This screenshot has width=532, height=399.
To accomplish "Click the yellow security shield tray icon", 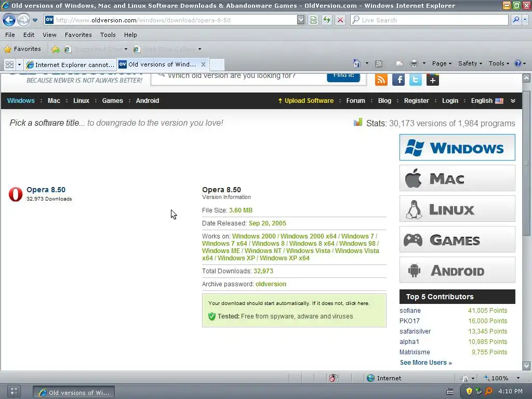I will [x=469, y=391].
